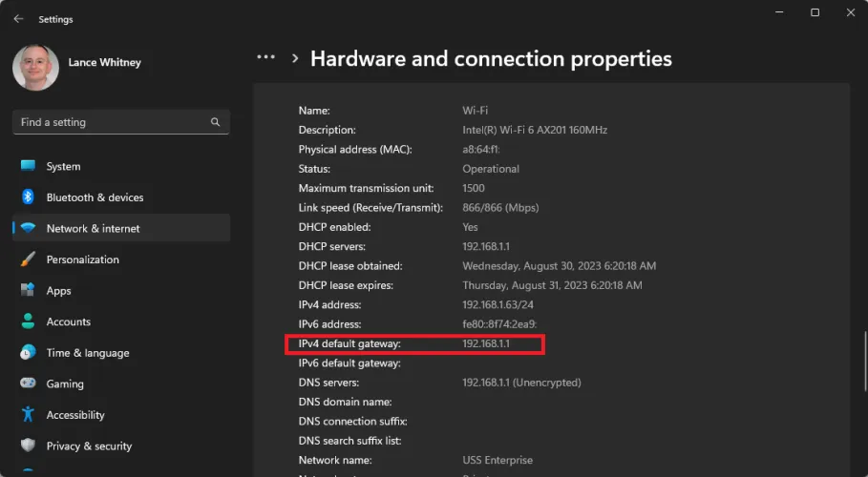Image resolution: width=868 pixels, height=477 pixels.
Task: Click the breadcrumb chevron separator
Action: [x=294, y=59]
